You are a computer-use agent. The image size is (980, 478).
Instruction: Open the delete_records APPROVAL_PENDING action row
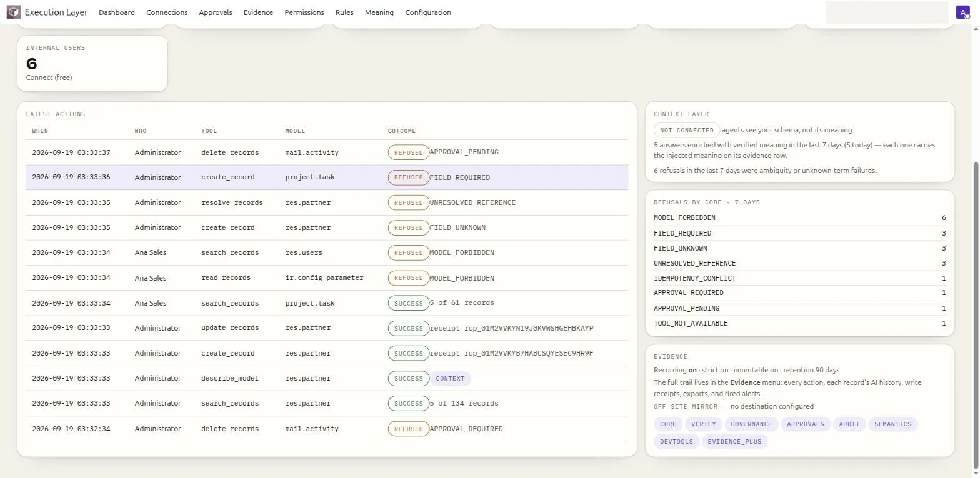(327, 152)
